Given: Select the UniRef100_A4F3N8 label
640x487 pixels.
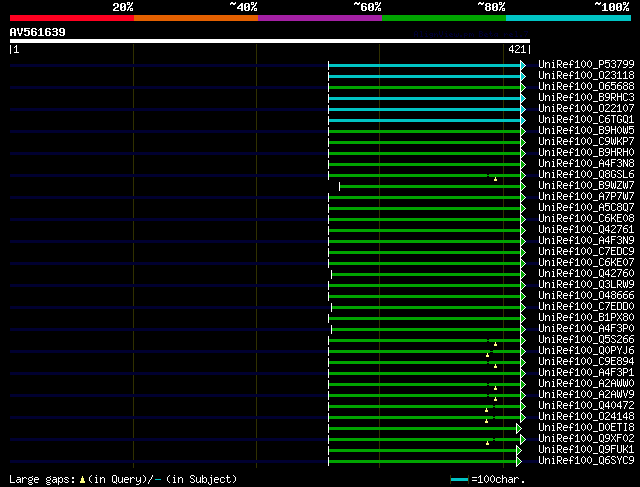Looking at the screenshot, I should click(586, 164).
